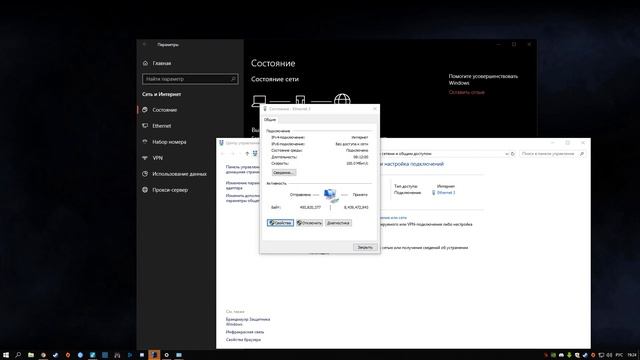Click the Settings window back arrow
Viewport: 640px width, 360px height.
(x=144, y=44)
